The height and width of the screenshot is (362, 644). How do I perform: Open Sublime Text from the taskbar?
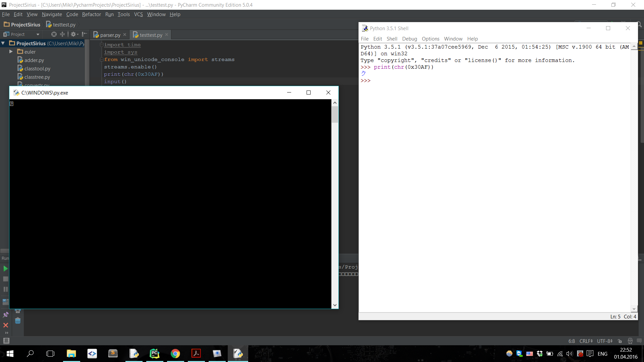113,354
